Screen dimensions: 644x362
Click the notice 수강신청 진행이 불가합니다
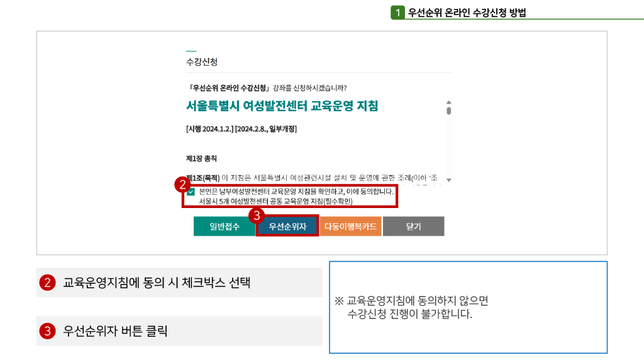[410, 314]
